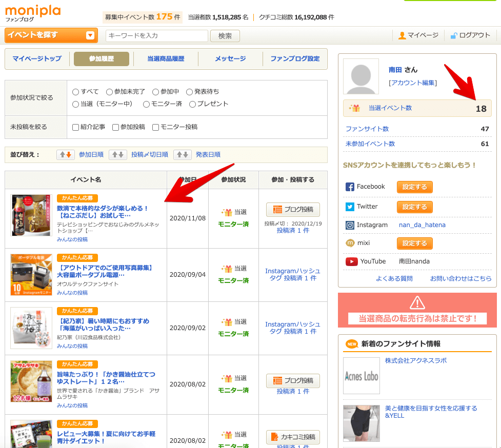The image size is (501, 448).
Task: Click the mixi icon
Action: [350, 243]
